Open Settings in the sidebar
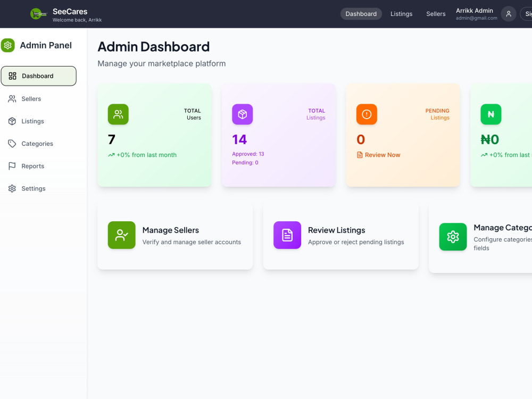Image resolution: width=532 pixels, height=399 pixels. (39, 188)
